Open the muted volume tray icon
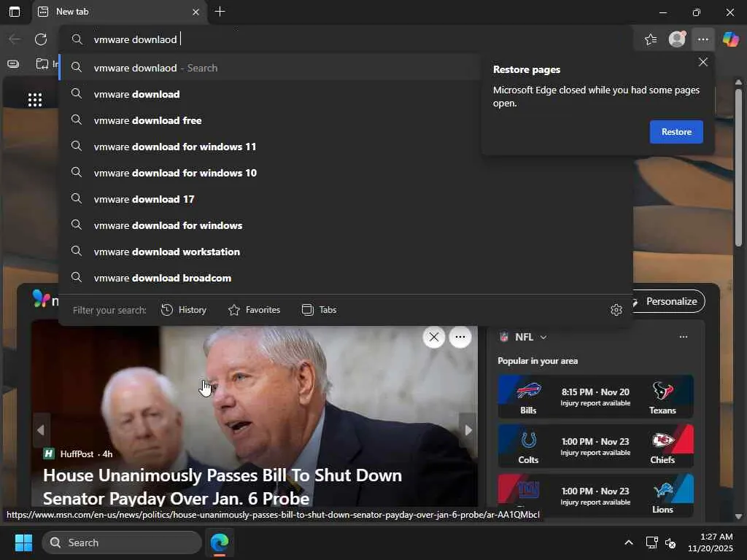The height and width of the screenshot is (560, 747). coord(670,542)
